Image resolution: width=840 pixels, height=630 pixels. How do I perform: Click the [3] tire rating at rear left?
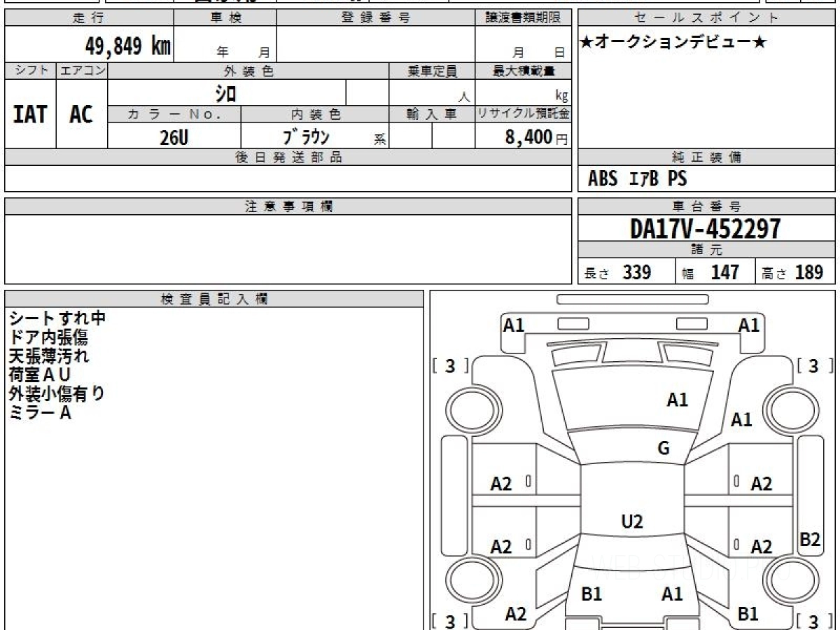tap(450, 621)
